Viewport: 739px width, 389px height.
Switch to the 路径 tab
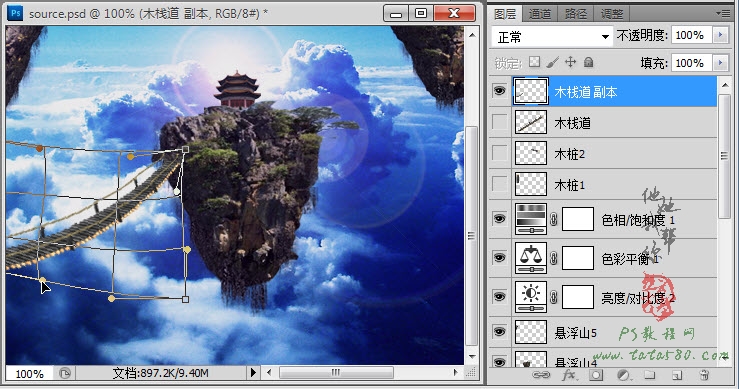coord(576,14)
